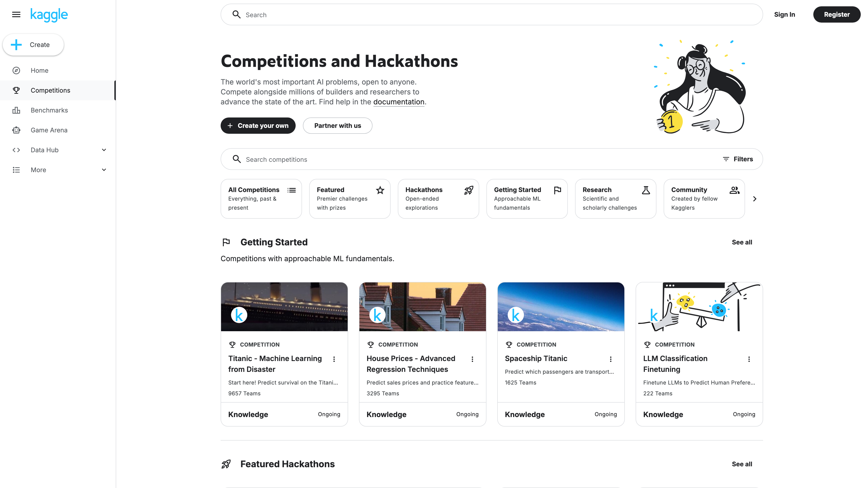Viewport: 868px width, 488px height.
Task: Click See all for Getting Started
Action: tap(742, 242)
